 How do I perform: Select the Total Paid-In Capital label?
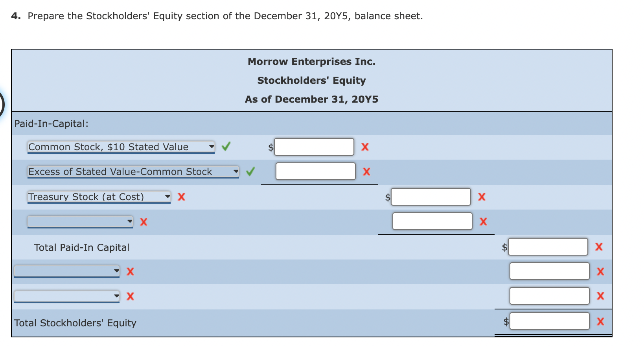(82, 247)
